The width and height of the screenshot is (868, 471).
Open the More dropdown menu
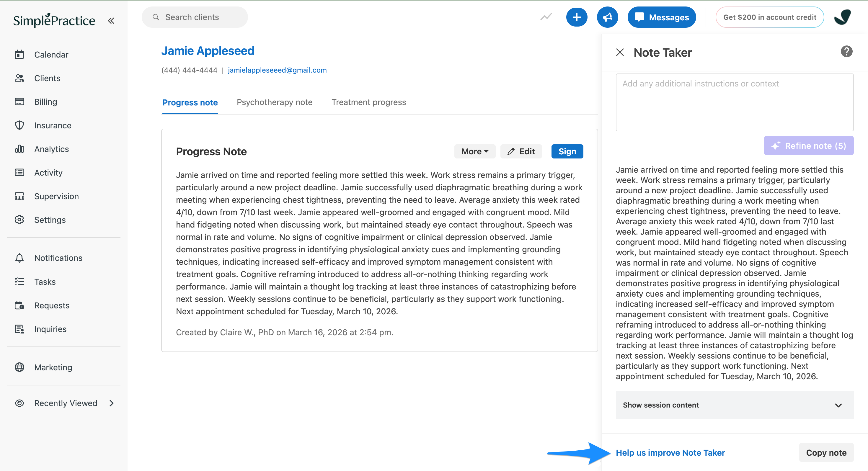[x=474, y=152]
